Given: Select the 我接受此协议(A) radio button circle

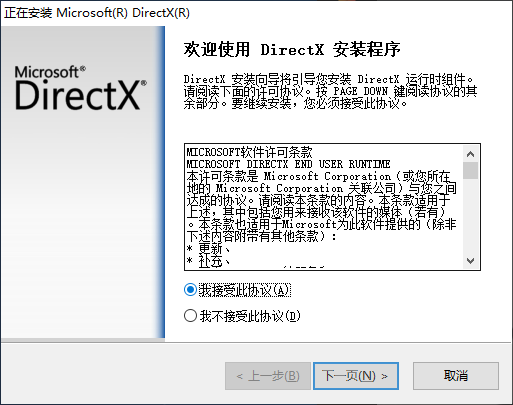Looking at the screenshot, I should tap(190, 290).
